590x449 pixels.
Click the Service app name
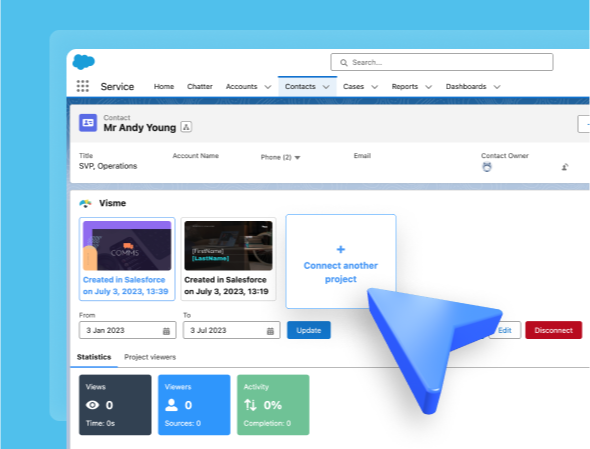point(117,87)
